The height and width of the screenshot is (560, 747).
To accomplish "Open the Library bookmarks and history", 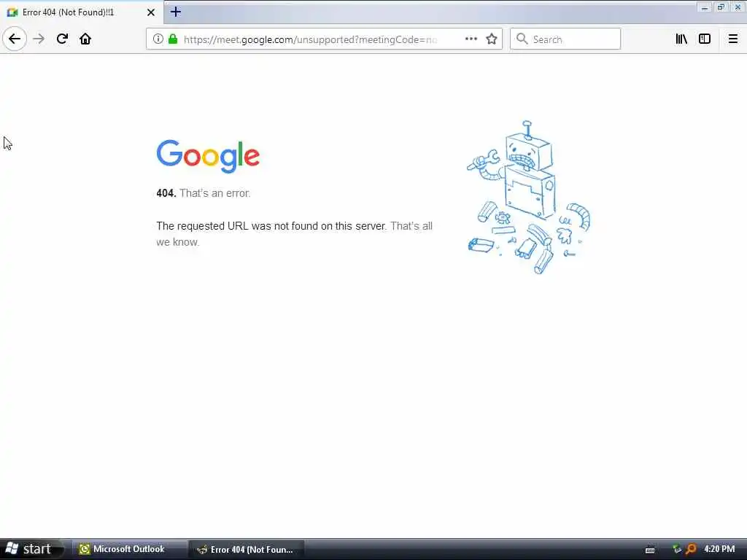I will pos(681,39).
